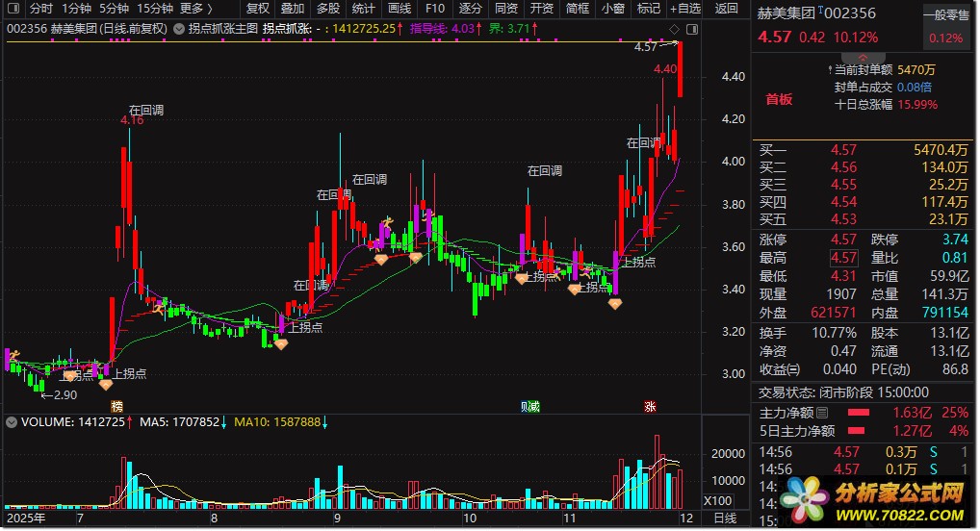The image size is (980, 531).
Task: Click 指导线: 4.03 indicator value
Action: coord(446,29)
